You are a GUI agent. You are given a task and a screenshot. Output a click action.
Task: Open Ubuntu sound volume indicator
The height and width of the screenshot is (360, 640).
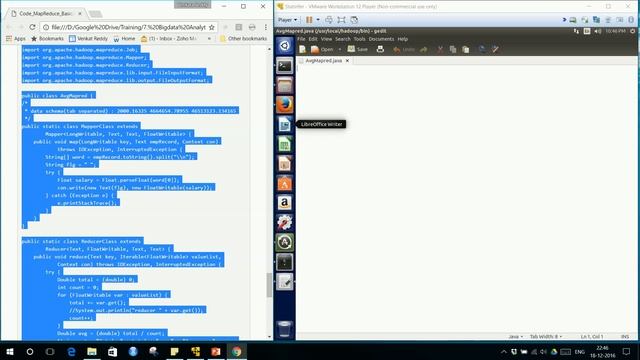(x=598, y=31)
